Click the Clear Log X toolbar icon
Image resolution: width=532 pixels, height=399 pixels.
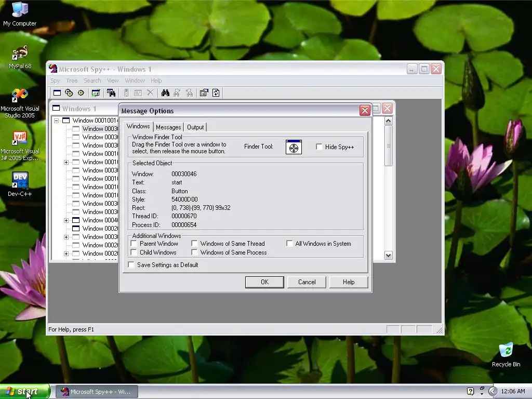click(150, 93)
